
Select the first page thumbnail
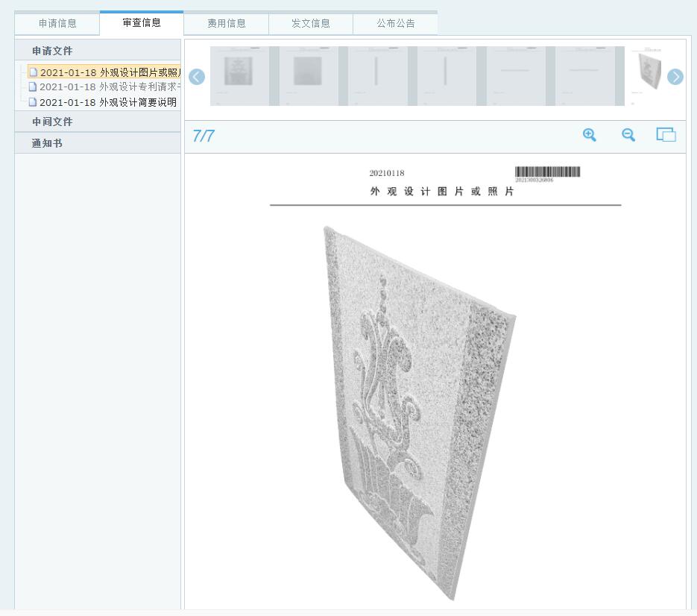(239, 75)
